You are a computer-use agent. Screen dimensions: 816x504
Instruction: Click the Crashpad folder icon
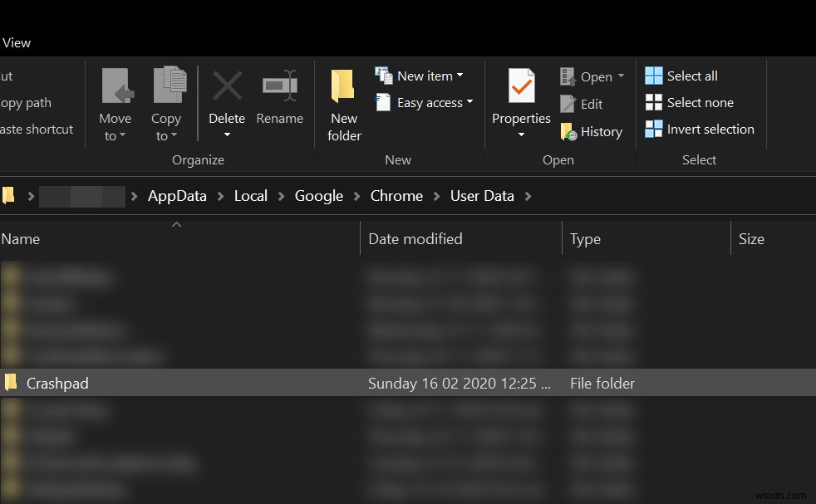pos(11,382)
